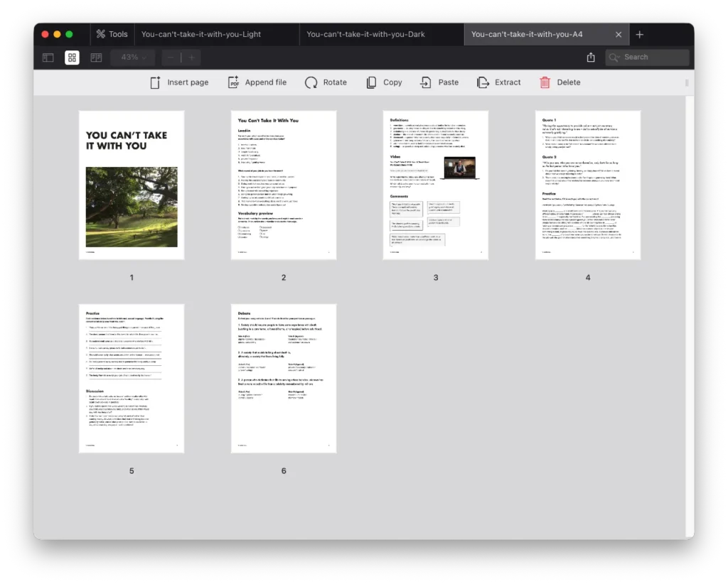Screen dimensions: 728x584
Task: Close the You-can't-take-it-with-you-A4 tab
Action: pos(619,34)
